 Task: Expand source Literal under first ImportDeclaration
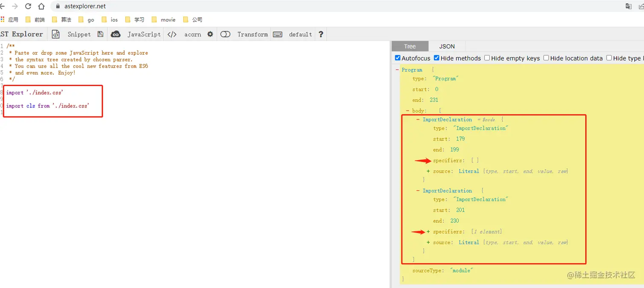click(x=428, y=171)
